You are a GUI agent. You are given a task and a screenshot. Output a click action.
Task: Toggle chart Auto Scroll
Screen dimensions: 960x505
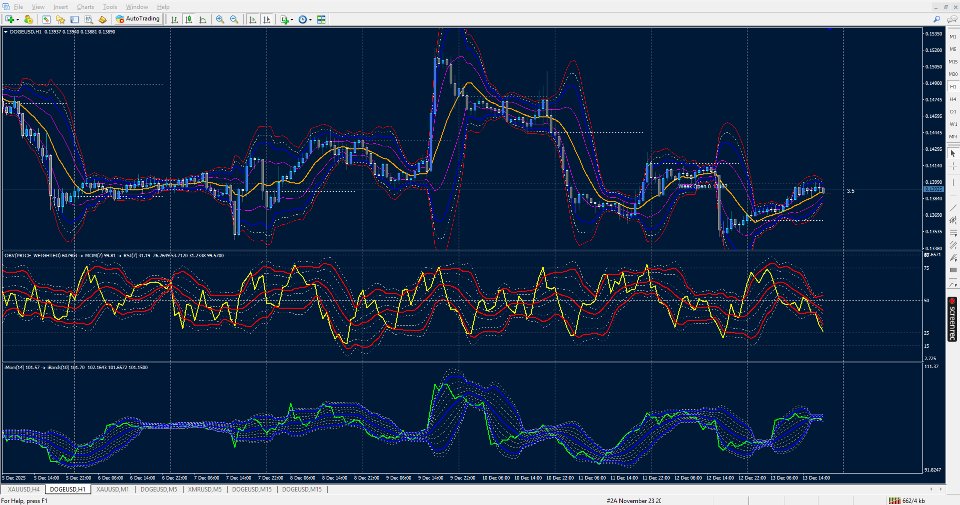[252, 20]
